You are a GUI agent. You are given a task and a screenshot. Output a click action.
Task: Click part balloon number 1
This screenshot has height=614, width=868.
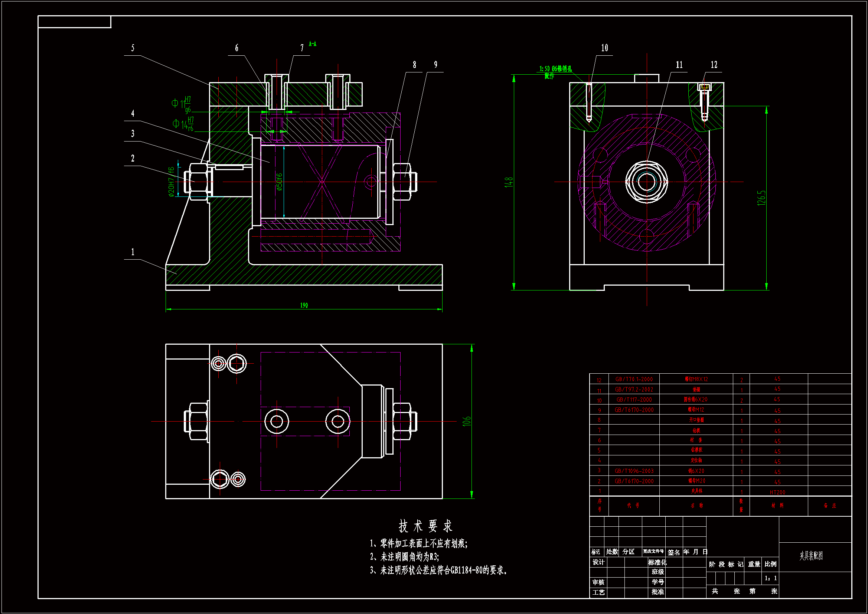tap(133, 252)
